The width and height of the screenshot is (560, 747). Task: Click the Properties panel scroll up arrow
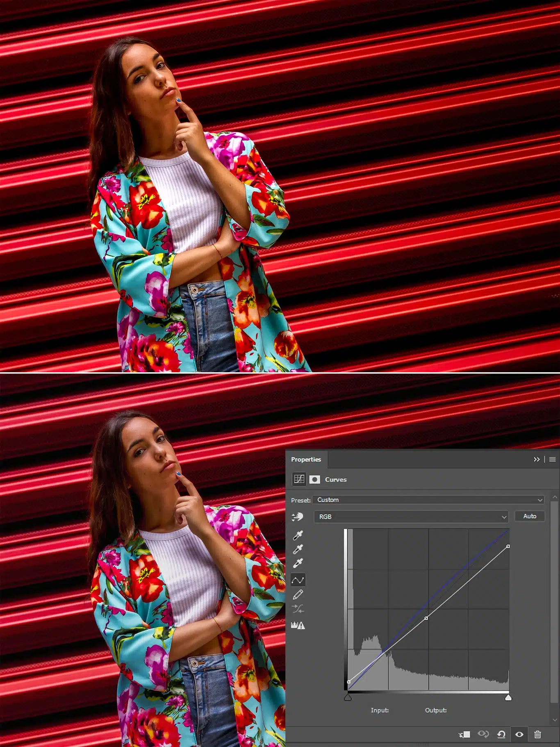coord(555,497)
